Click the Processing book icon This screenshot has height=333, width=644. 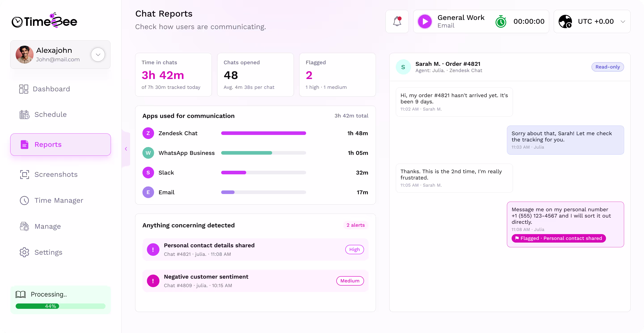[x=21, y=295]
